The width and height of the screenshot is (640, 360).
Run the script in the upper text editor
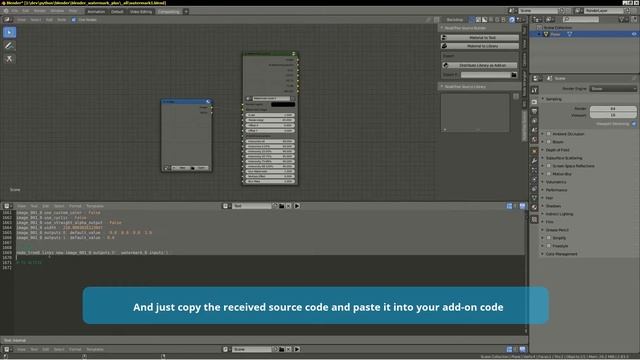(x=297, y=206)
